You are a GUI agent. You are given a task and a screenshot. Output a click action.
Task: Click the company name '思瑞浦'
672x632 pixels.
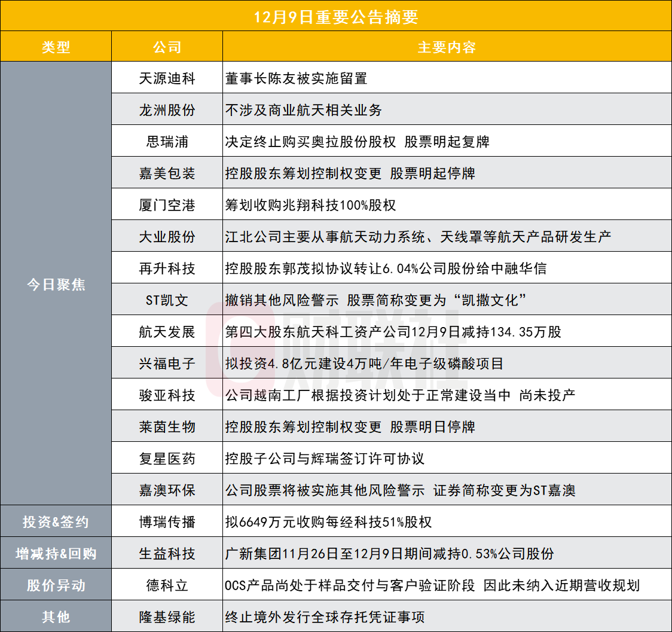pyautogui.click(x=167, y=142)
